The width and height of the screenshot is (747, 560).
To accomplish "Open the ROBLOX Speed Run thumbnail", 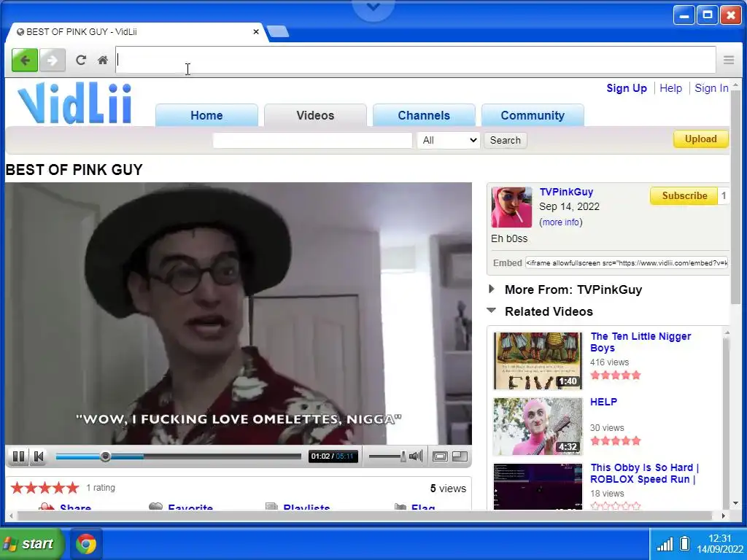I will pos(538,486).
